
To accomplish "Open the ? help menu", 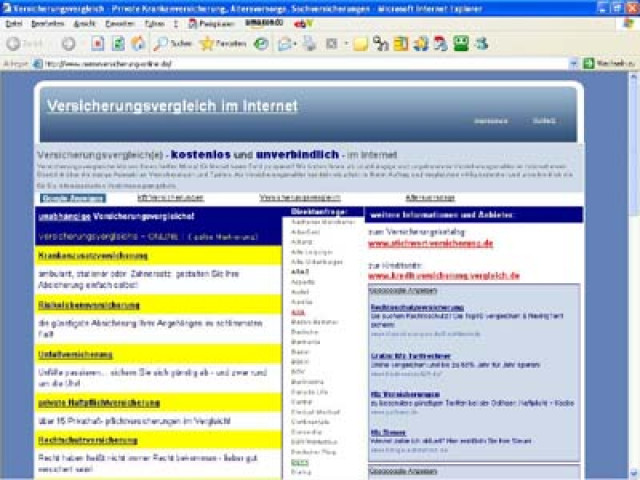I will pos(176,24).
